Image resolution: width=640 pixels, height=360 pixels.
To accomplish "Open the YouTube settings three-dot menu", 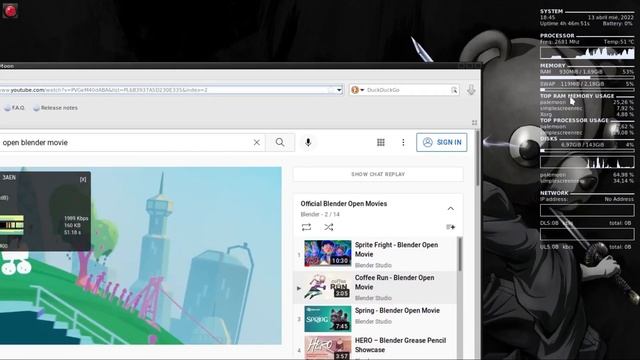I will click(x=403, y=142).
